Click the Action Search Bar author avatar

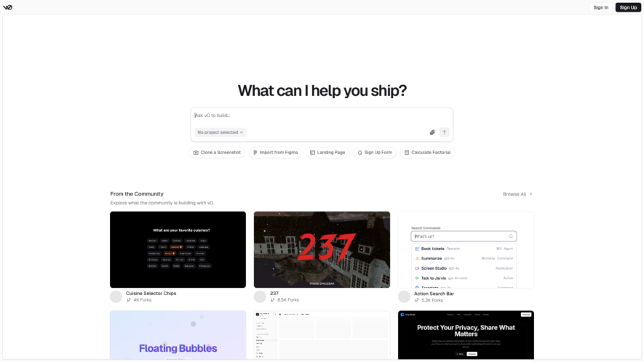click(x=404, y=297)
